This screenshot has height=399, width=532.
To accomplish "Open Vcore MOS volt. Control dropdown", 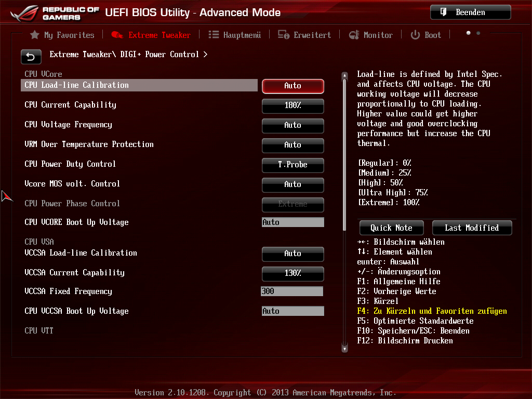I will tap(292, 184).
